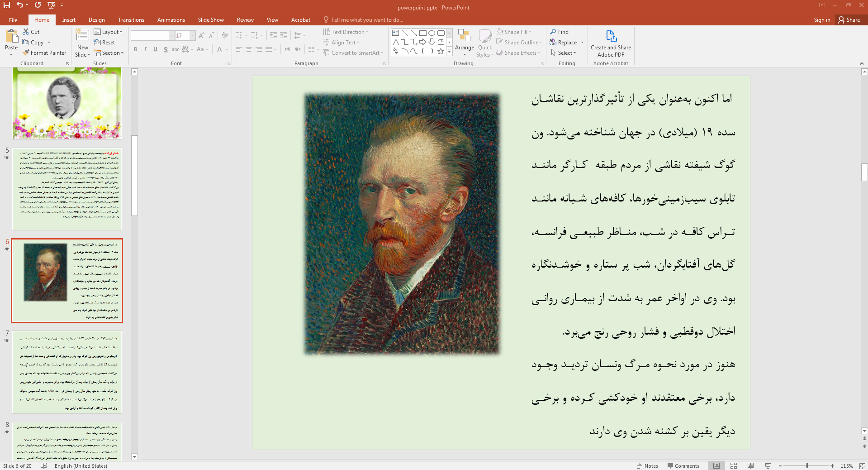Click zoom out minus button
The width and height of the screenshot is (868, 470).
pos(780,466)
